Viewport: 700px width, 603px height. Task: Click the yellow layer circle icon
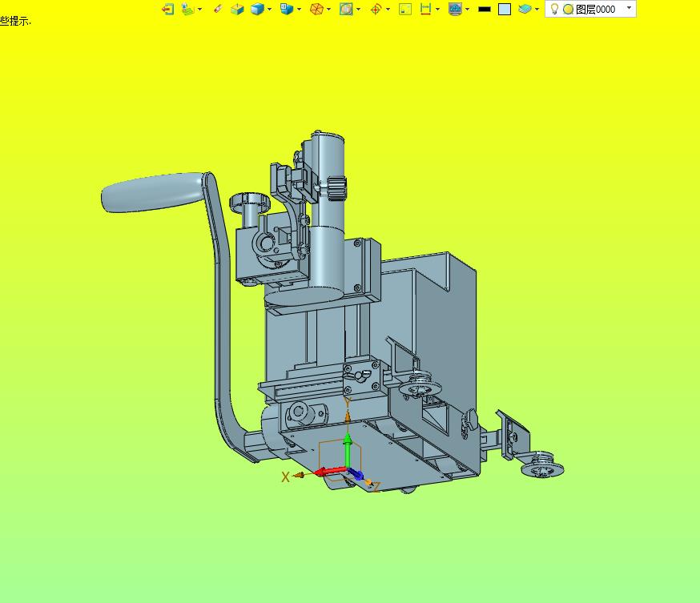click(x=569, y=10)
